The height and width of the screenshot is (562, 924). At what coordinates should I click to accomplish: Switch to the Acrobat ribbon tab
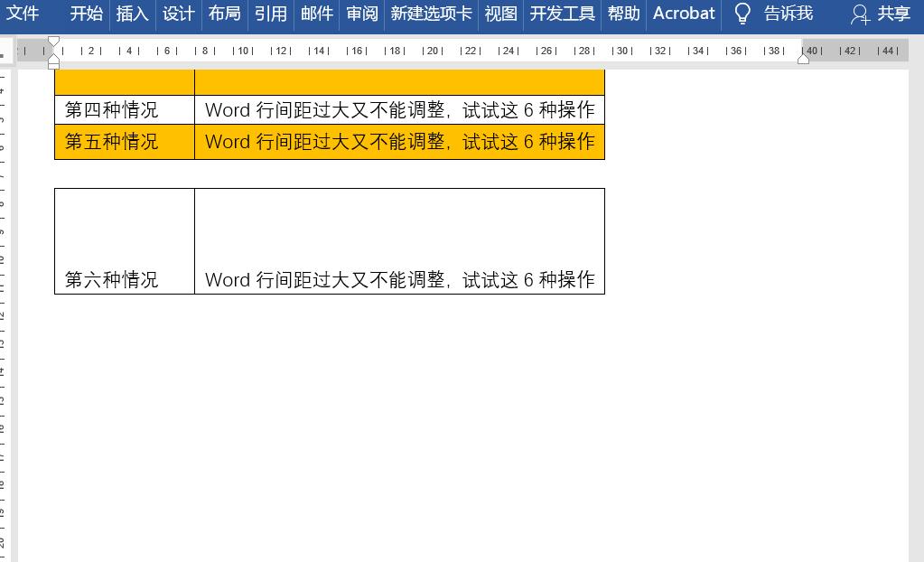click(x=683, y=14)
